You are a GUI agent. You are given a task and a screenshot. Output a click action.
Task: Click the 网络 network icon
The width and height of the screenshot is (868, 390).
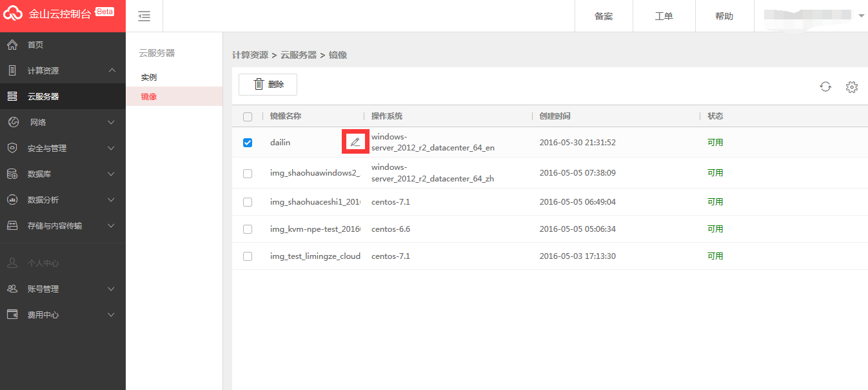coord(12,122)
